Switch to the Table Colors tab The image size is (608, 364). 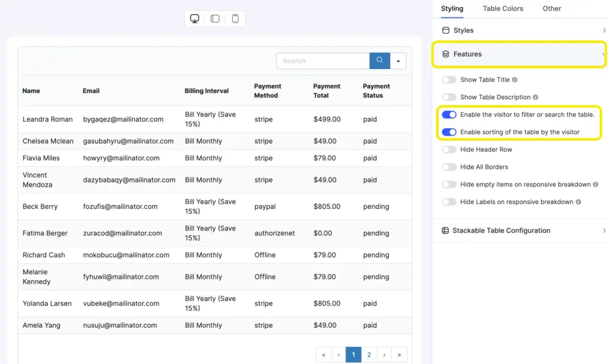point(503,8)
